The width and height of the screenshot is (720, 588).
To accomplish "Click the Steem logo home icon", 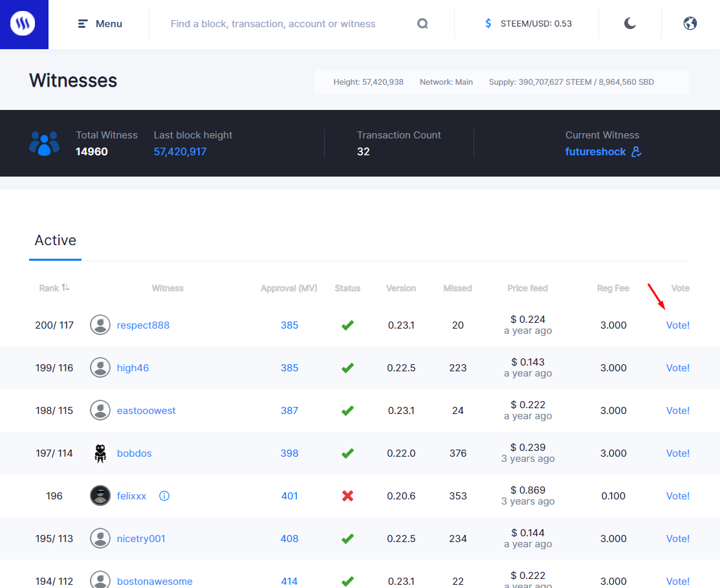I will tap(23, 23).
